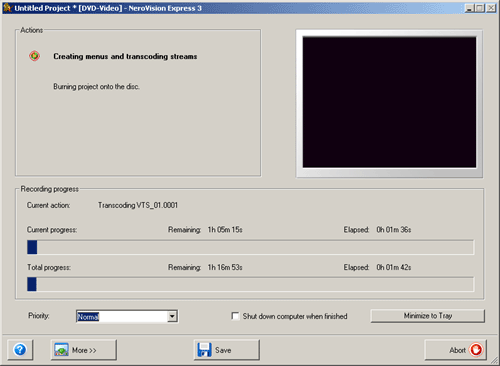
Task: Click the Current progress bar
Action: tap(250, 247)
